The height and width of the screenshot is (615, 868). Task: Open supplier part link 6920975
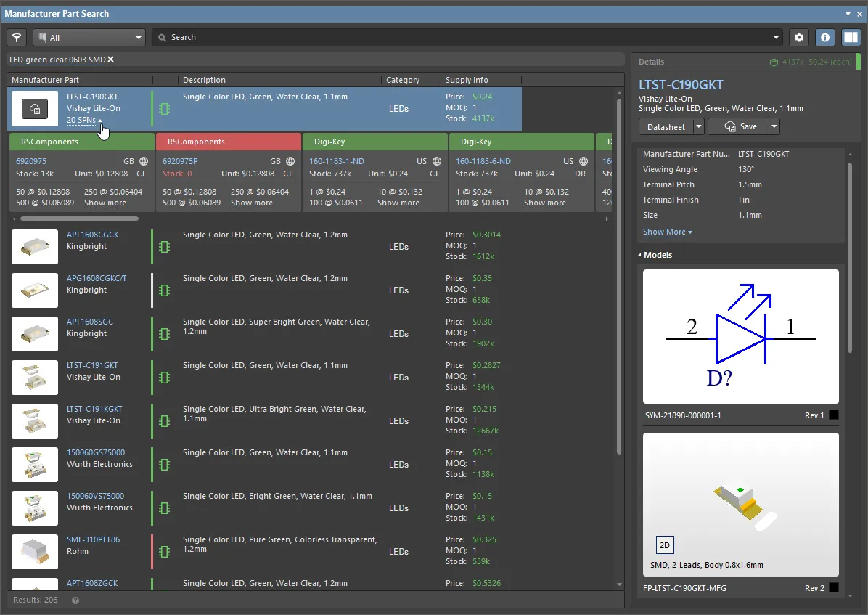(31, 161)
